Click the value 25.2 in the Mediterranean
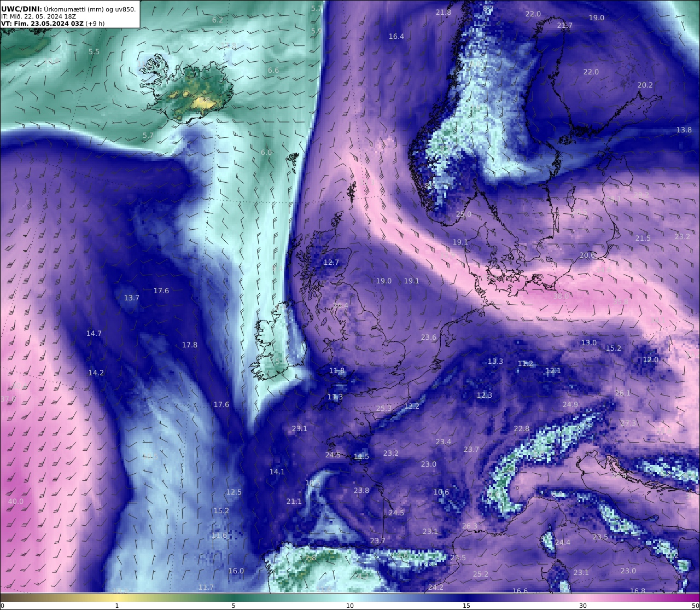Screen dimensions: 700x610 481,574
